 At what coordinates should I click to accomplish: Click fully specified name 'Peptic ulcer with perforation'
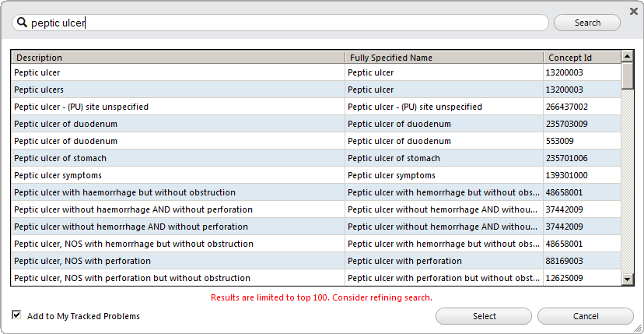click(x=405, y=261)
